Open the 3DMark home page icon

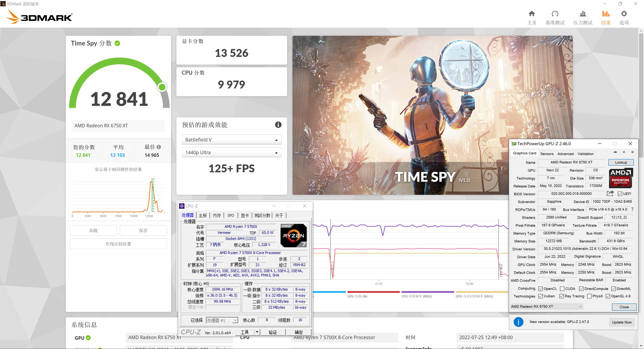(532, 14)
